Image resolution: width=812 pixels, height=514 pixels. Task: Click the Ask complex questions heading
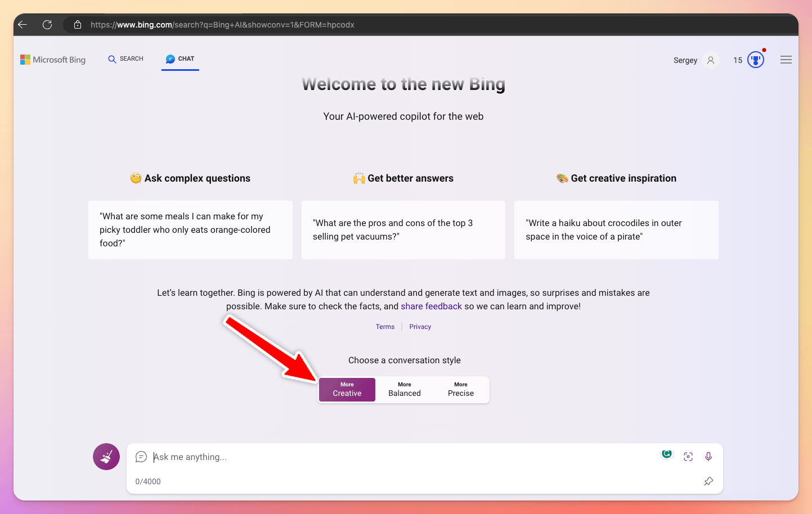pos(190,178)
